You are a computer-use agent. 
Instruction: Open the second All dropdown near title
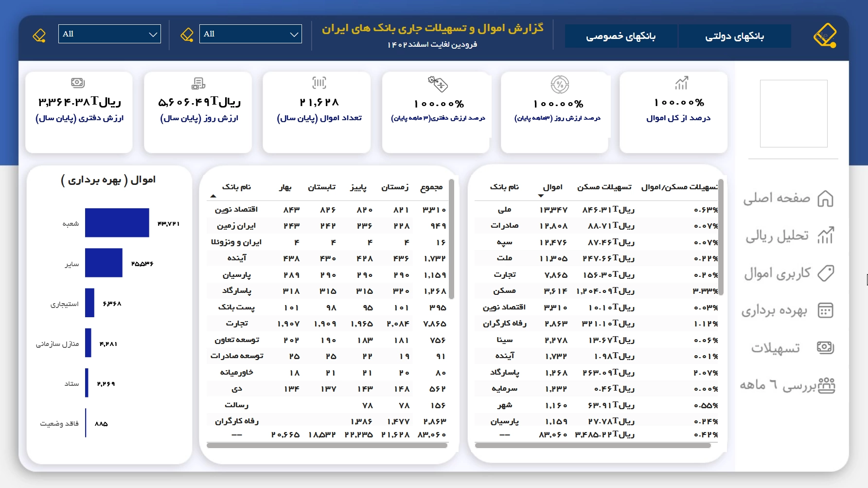250,34
